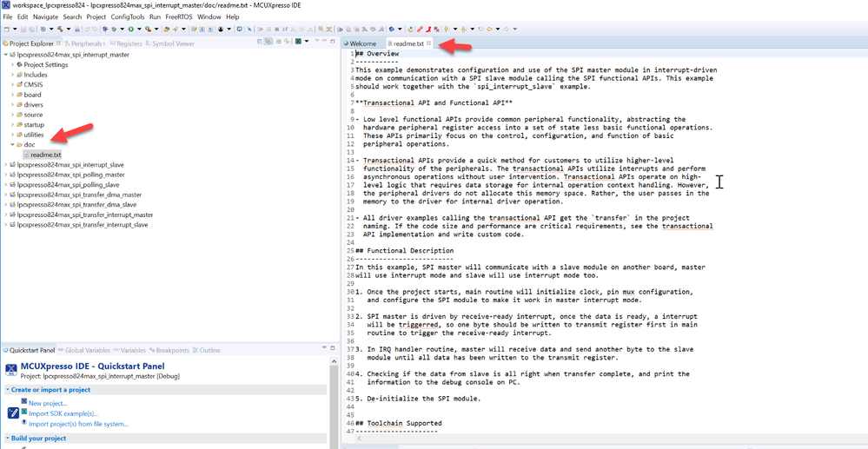Click the Import SDK example(s)... link

(63, 413)
